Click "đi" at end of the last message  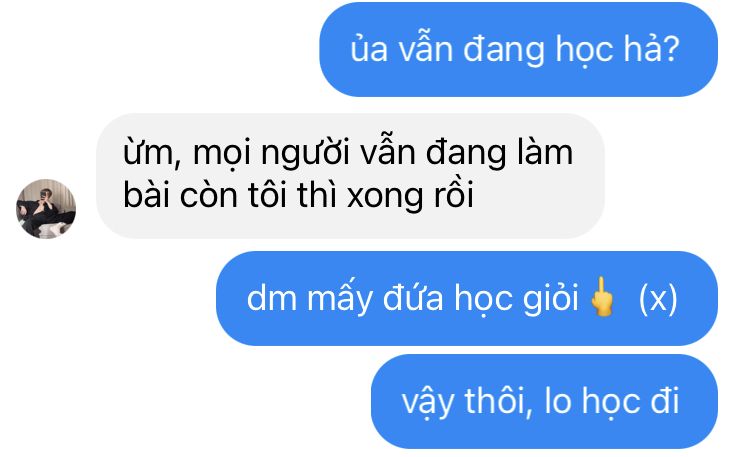pos(665,401)
